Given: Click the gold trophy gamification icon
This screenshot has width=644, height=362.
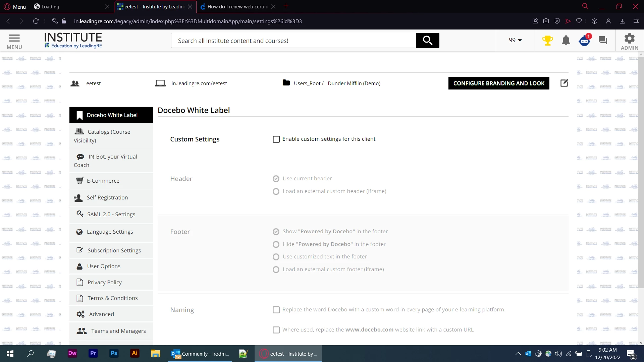Looking at the screenshot, I should 547,41.
